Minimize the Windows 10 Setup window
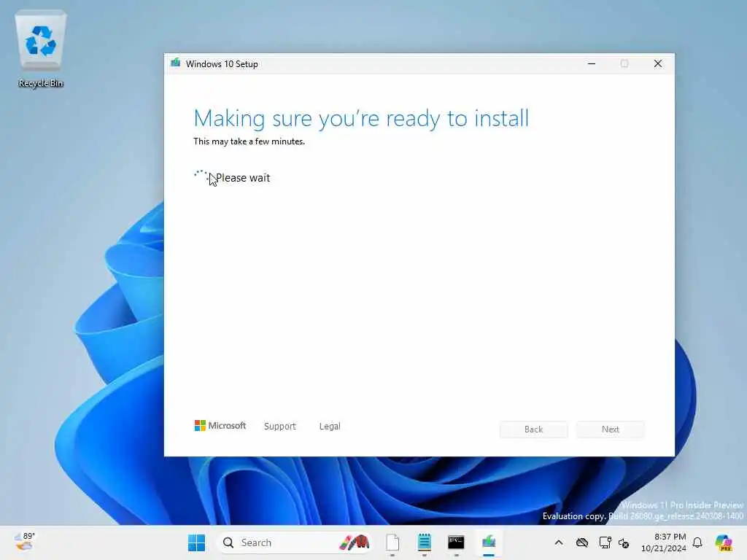The height and width of the screenshot is (560, 747). (592, 63)
